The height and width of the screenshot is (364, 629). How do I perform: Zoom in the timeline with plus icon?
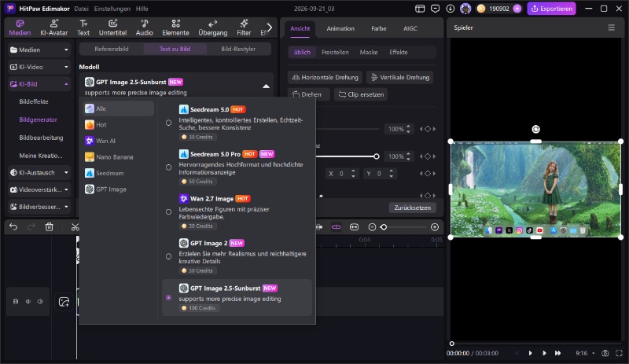tap(435, 227)
